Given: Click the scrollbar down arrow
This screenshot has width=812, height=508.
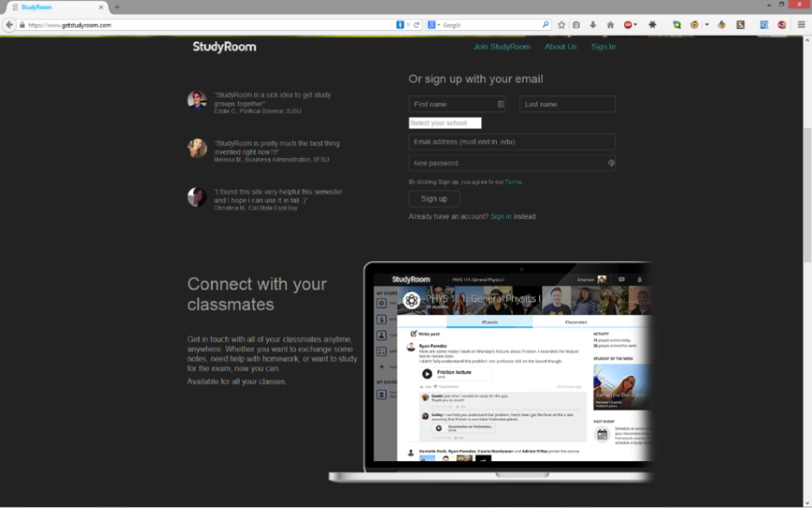Looking at the screenshot, I should pos(806,502).
